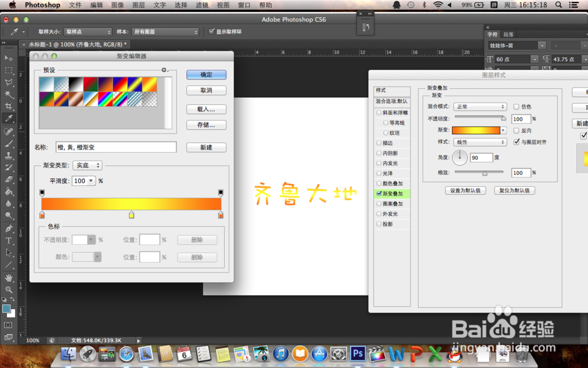Select the Move tool

tap(8, 58)
